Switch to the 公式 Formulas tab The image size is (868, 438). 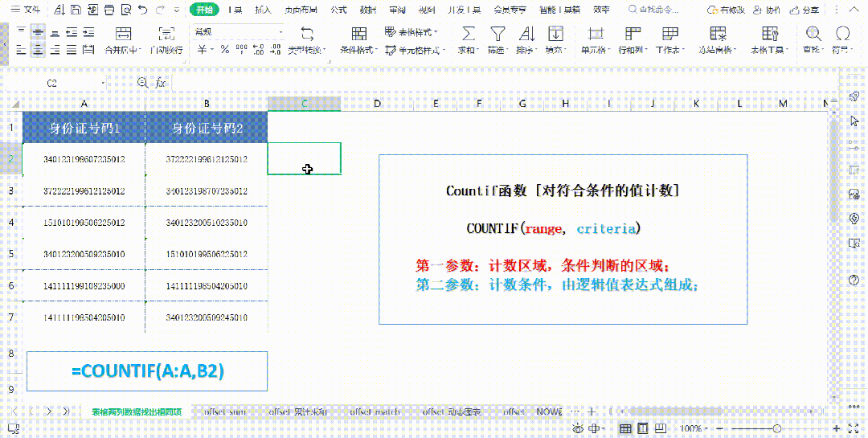338,10
